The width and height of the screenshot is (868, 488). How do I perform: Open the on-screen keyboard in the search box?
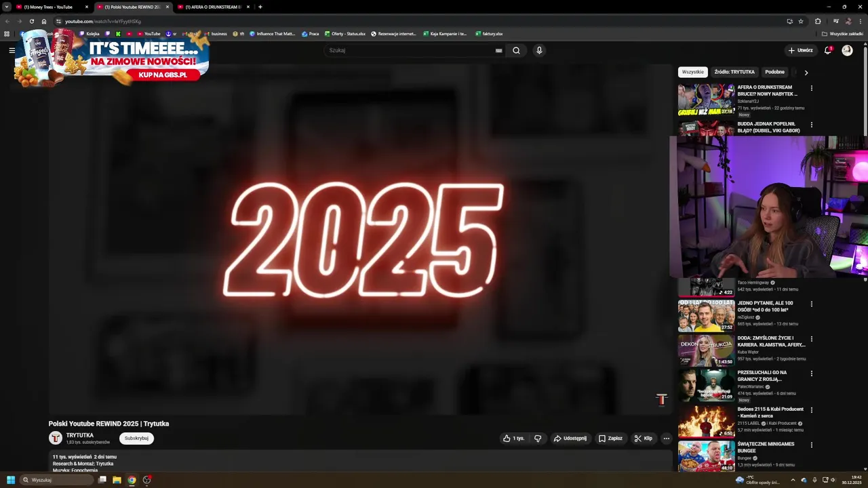[499, 50]
